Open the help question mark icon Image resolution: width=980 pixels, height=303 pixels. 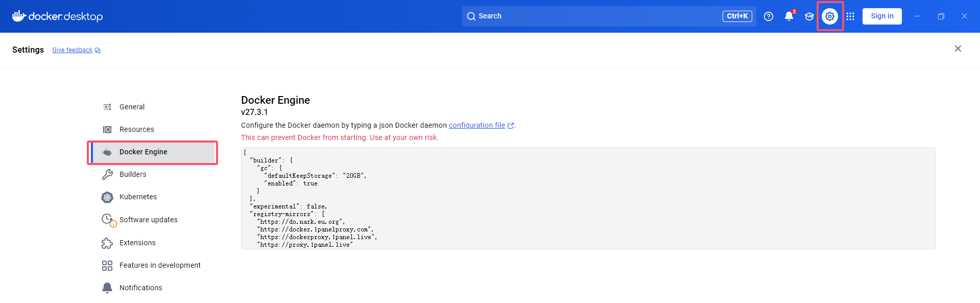pyautogui.click(x=769, y=16)
